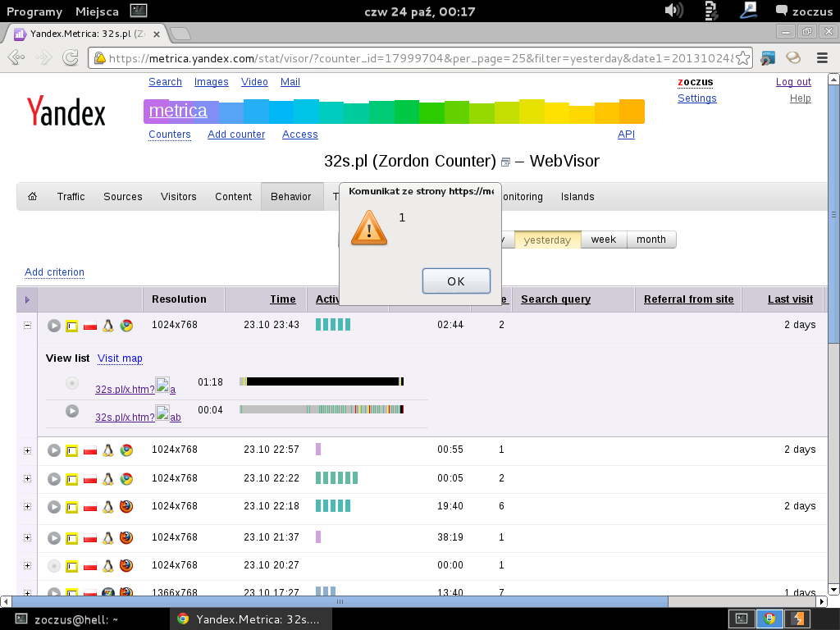This screenshot has height=630, width=840.
Task: Sort by the Last visit column header
Action: point(790,299)
